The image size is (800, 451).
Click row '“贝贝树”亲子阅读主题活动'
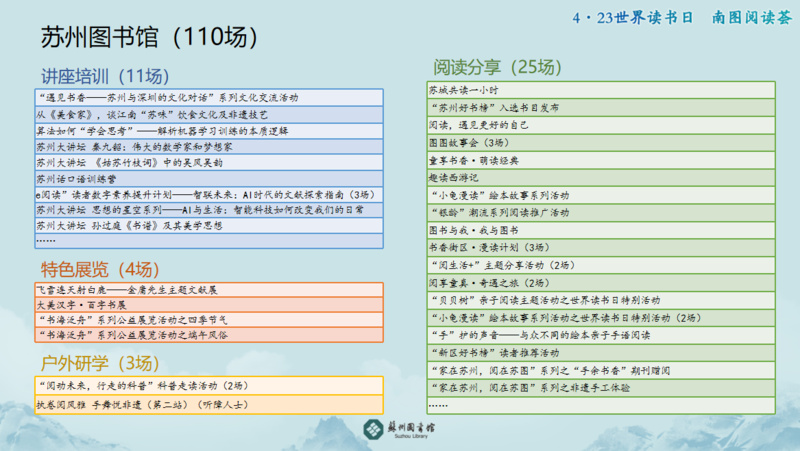tap(601, 300)
